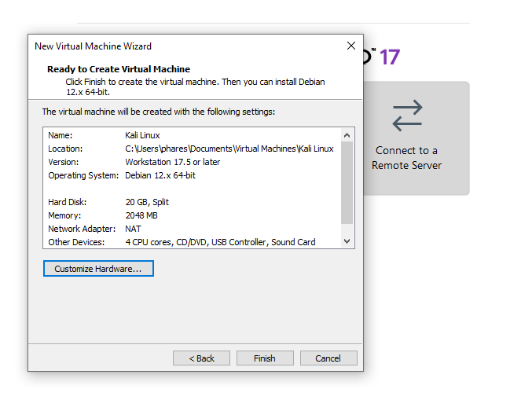532x404 pixels.
Task: Click the Customize Hardware button
Action: 98,269
